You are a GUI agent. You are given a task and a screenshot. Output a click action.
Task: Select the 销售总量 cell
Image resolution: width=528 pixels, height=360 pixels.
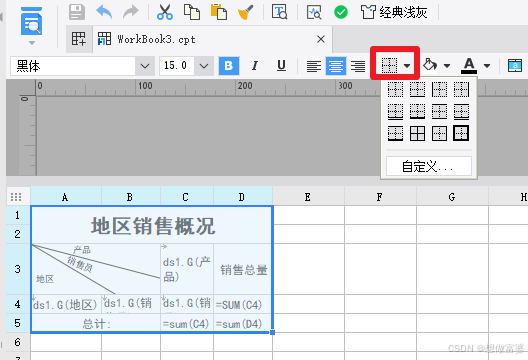pyautogui.click(x=243, y=269)
